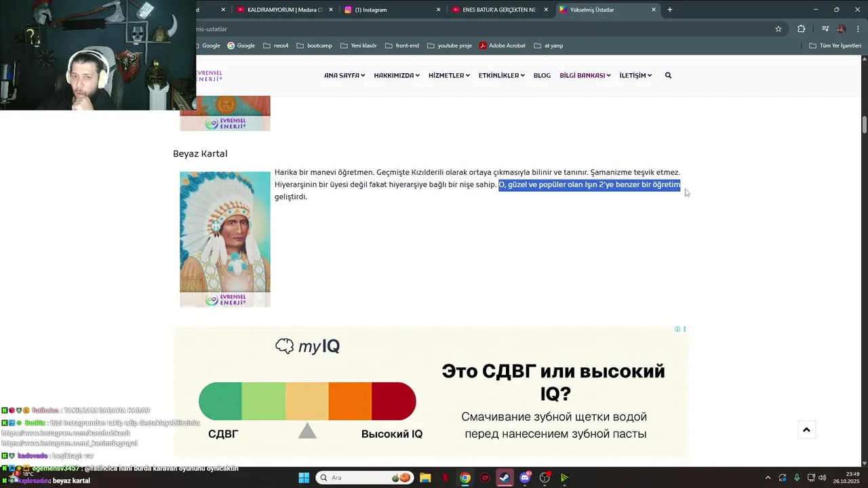Viewport: 868px width, 488px height.
Task: Open Discord from the taskbar
Action: (x=525, y=478)
